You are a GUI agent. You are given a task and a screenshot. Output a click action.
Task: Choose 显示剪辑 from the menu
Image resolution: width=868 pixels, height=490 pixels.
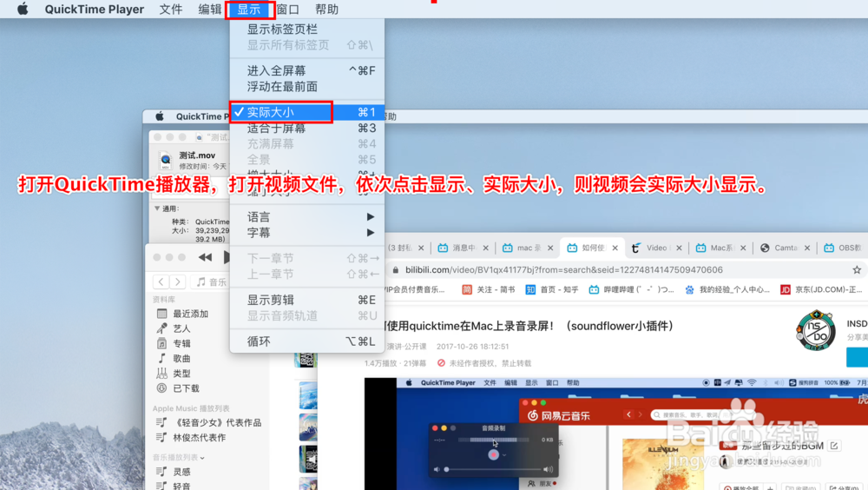click(x=307, y=300)
